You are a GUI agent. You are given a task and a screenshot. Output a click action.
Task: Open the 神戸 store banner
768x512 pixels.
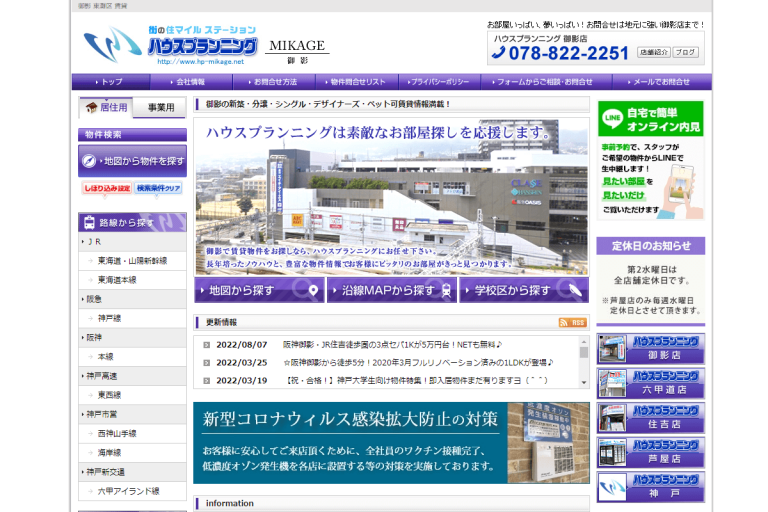pyautogui.click(x=650, y=487)
